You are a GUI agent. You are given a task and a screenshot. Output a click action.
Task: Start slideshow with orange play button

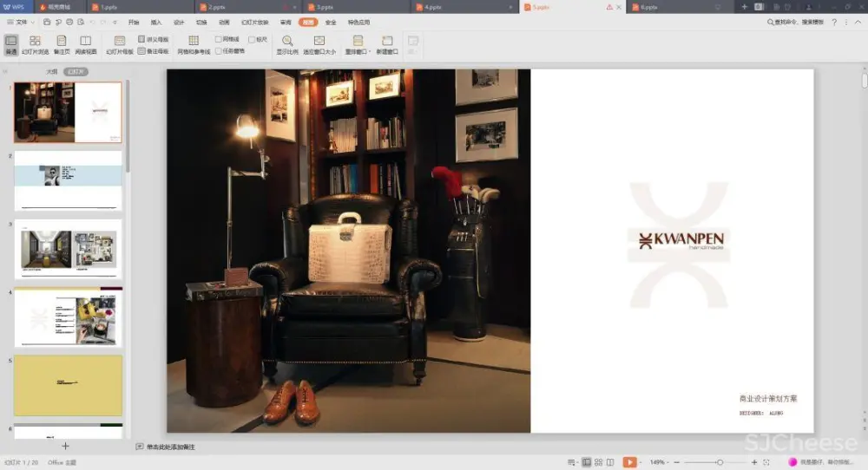pyautogui.click(x=629, y=462)
